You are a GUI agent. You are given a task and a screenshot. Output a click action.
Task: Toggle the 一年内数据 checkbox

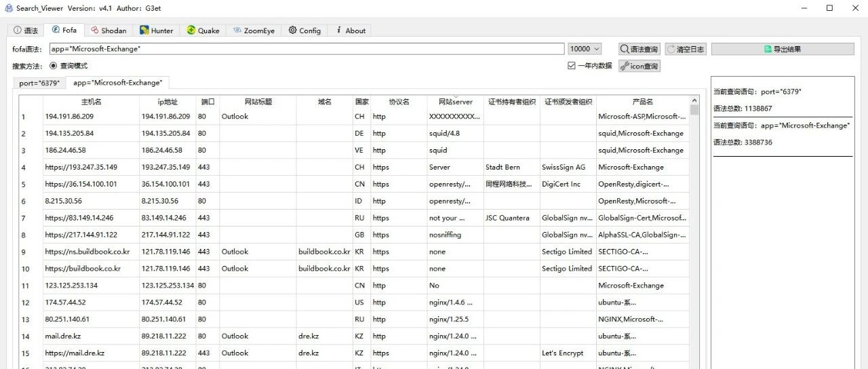[572, 66]
